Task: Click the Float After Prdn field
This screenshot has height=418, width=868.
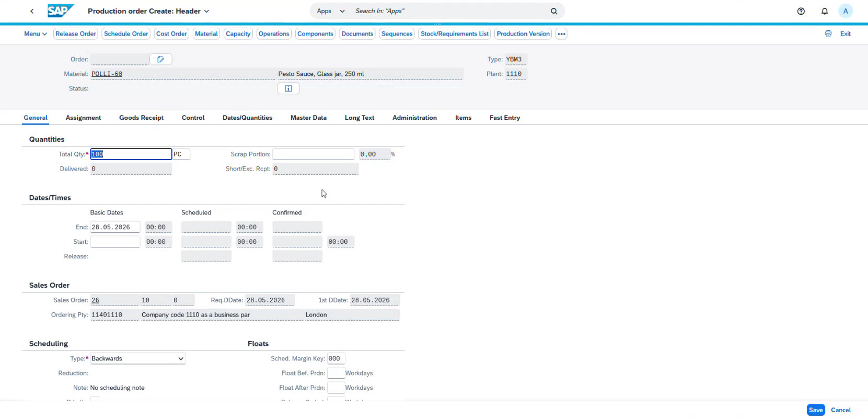Action: click(x=336, y=388)
